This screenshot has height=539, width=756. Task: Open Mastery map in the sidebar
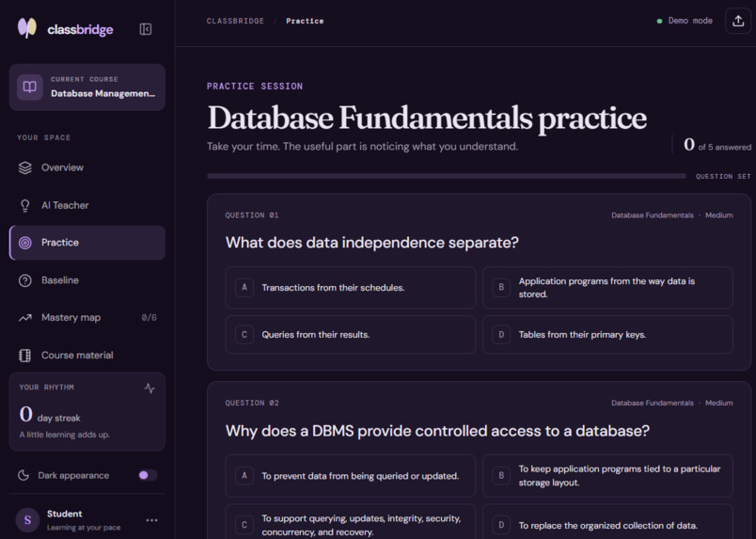click(x=87, y=318)
